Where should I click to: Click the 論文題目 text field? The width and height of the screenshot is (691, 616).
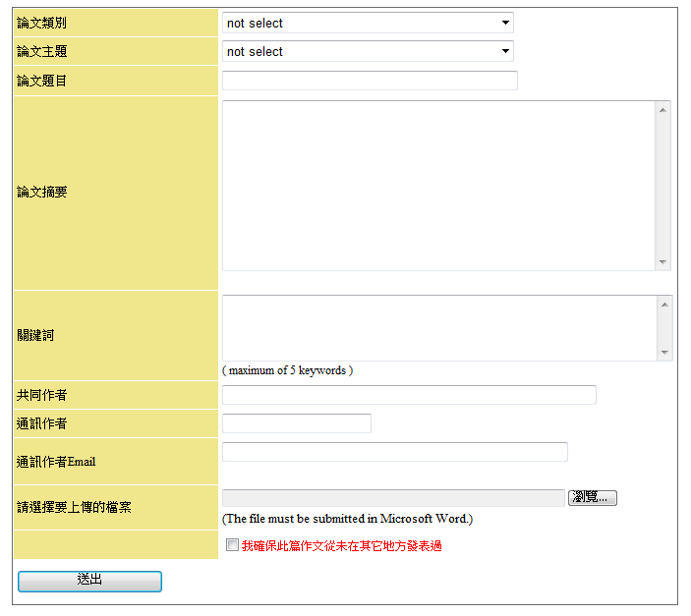[370, 81]
